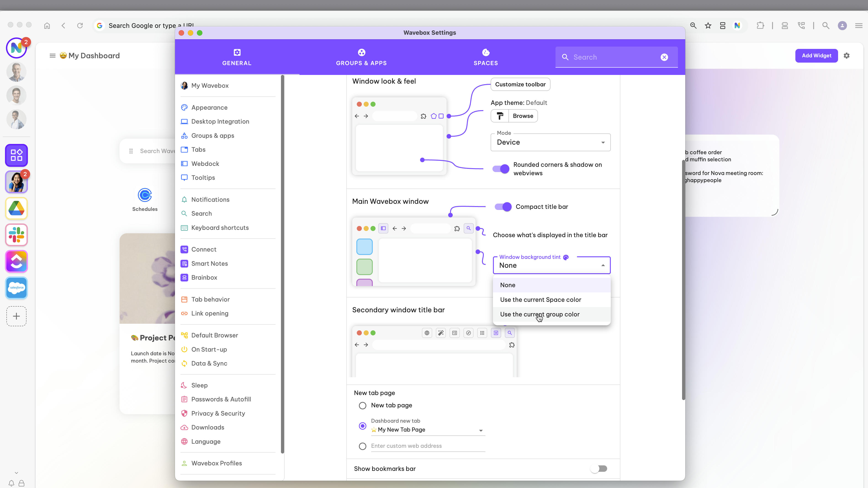
Task: Expand the sidebar chevron at bottom left
Action: pos(16,473)
